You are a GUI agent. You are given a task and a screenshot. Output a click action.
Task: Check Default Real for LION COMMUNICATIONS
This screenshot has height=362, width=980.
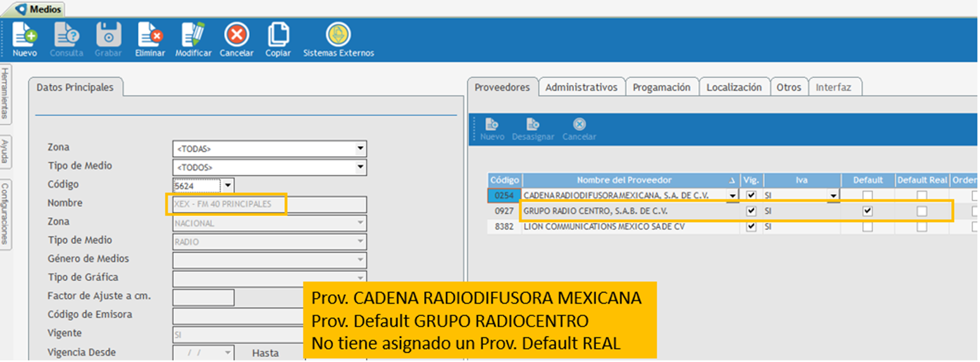coord(922,227)
